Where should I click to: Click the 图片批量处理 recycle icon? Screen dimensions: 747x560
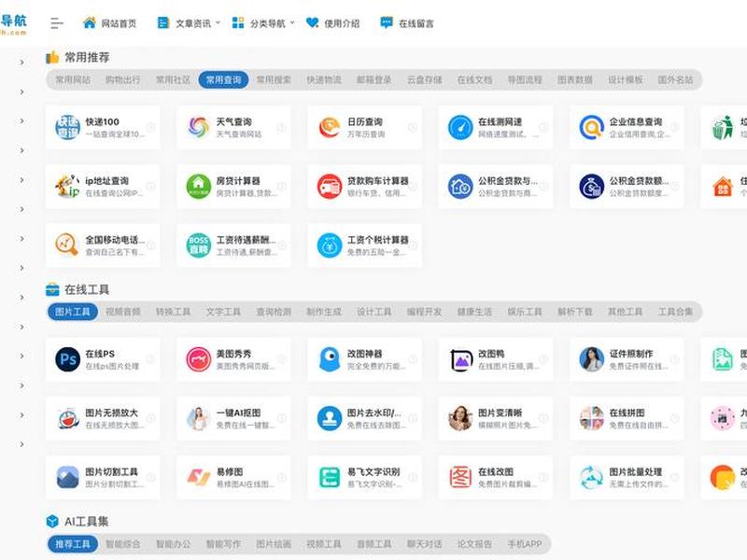pyautogui.click(x=591, y=478)
